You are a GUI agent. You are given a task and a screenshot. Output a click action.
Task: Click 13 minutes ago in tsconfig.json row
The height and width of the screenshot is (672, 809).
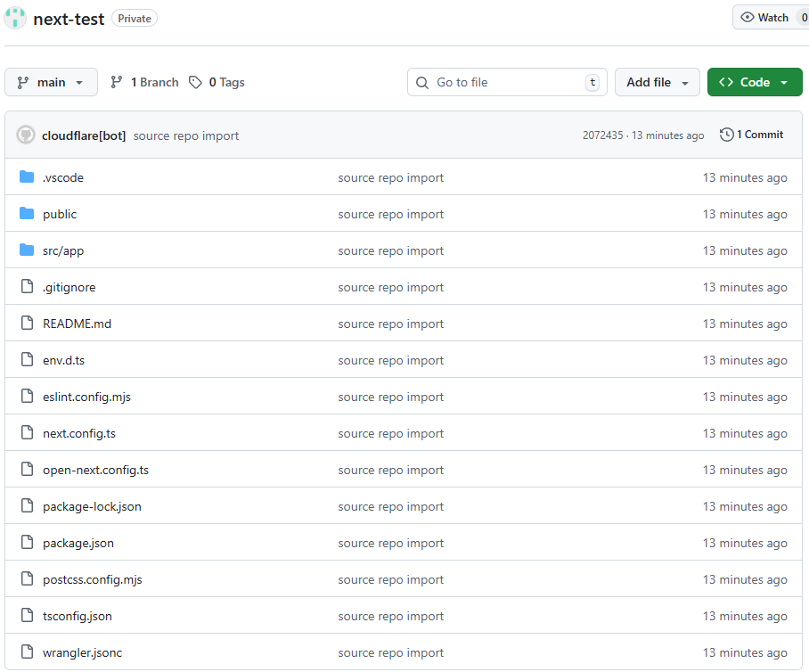745,616
